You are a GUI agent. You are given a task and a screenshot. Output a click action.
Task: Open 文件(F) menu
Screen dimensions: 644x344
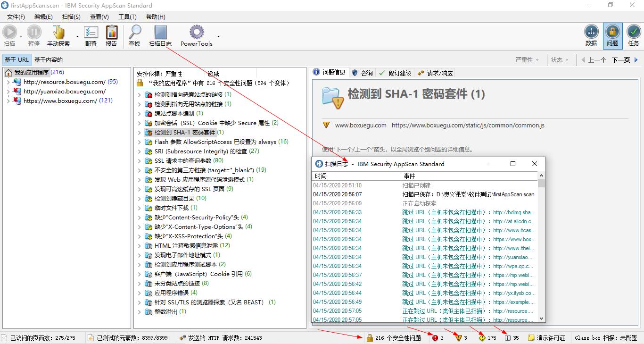16,17
